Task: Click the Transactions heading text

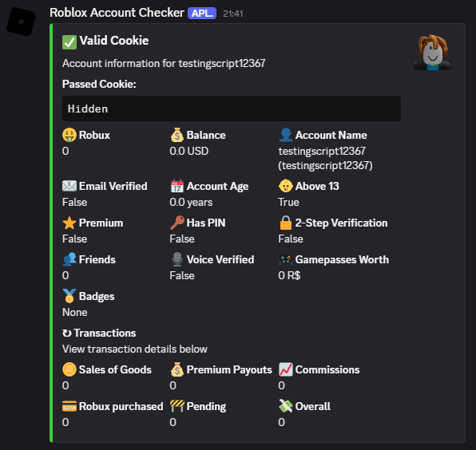Action: (x=105, y=333)
